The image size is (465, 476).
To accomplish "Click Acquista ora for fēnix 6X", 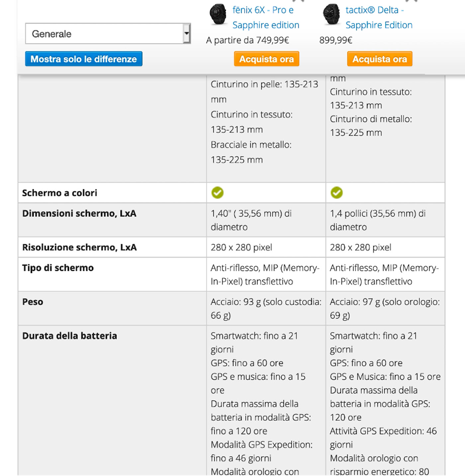I will coord(266,59).
